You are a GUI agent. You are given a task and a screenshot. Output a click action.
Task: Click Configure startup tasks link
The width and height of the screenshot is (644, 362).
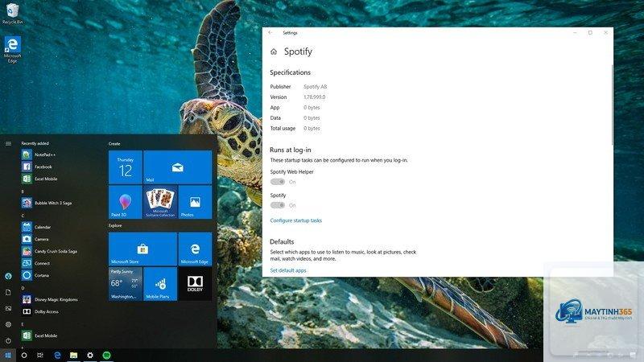[x=295, y=220]
